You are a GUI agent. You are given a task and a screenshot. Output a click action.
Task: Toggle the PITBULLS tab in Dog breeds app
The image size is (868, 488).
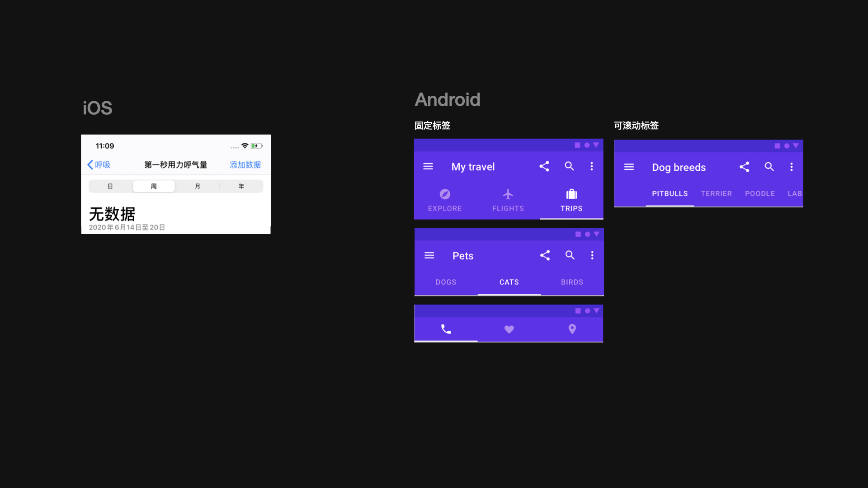coord(669,193)
